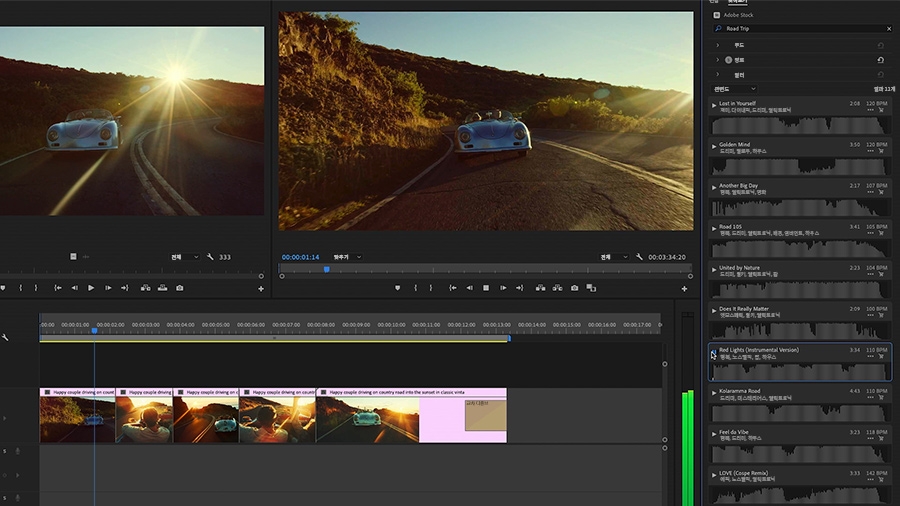Toggle voice-over record on first audio track

17,452
